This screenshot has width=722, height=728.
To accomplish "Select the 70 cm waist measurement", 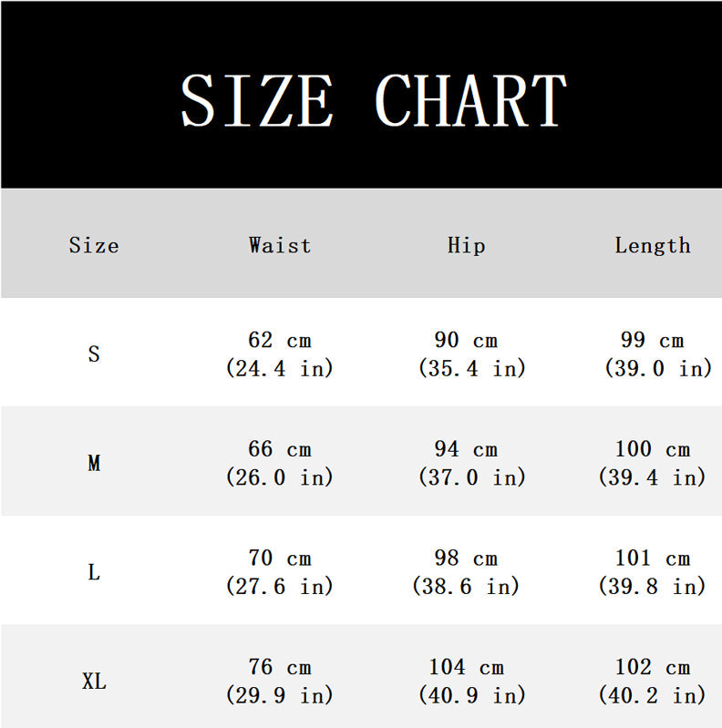I will [x=280, y=572].
